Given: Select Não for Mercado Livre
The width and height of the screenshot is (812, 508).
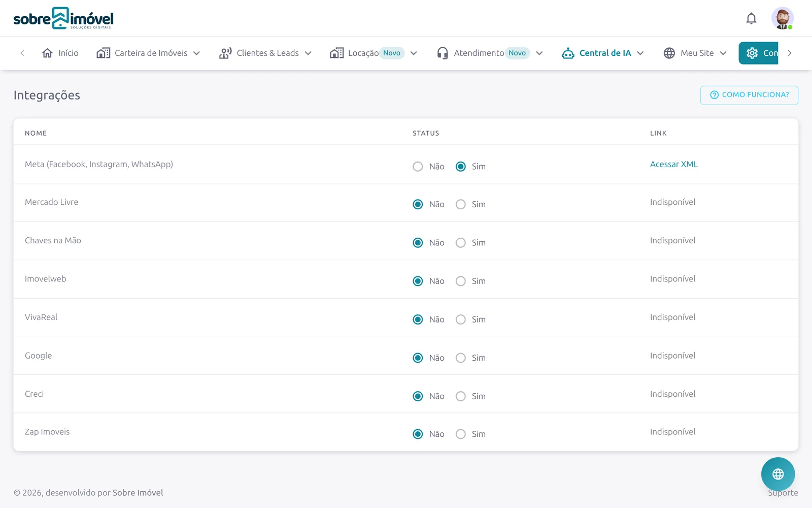Looking at the screenshot, I should tap(418, 204).
